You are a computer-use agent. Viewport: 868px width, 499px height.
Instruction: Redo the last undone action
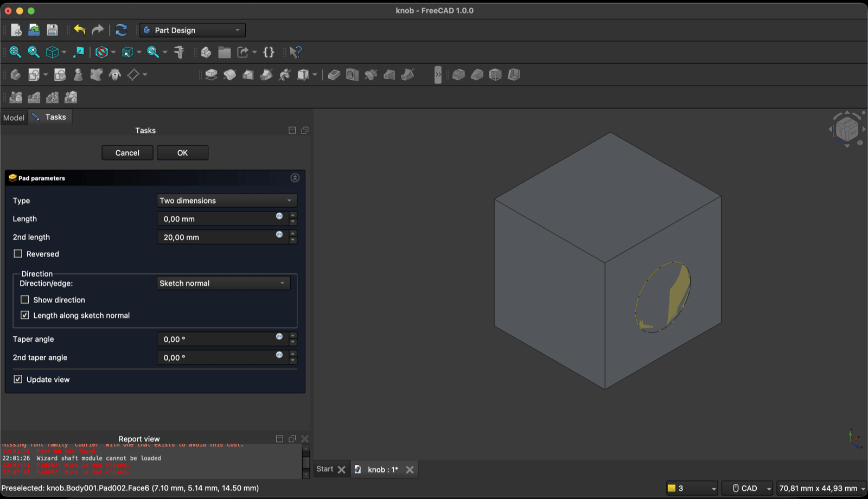point(98,30)
